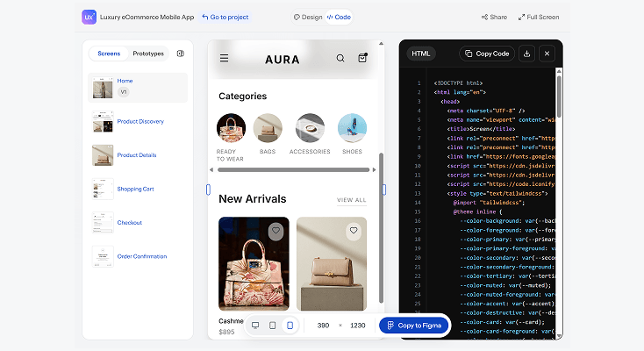Select Ready to Wear category image
The height and width of the screenshot is (351, 644).
coord(232,128)
